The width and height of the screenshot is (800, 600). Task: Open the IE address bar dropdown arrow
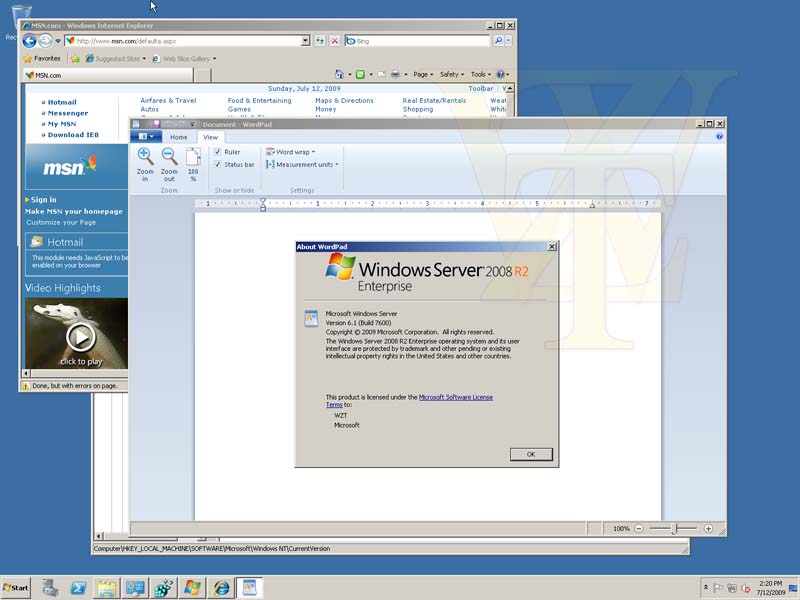pos(305,41)
